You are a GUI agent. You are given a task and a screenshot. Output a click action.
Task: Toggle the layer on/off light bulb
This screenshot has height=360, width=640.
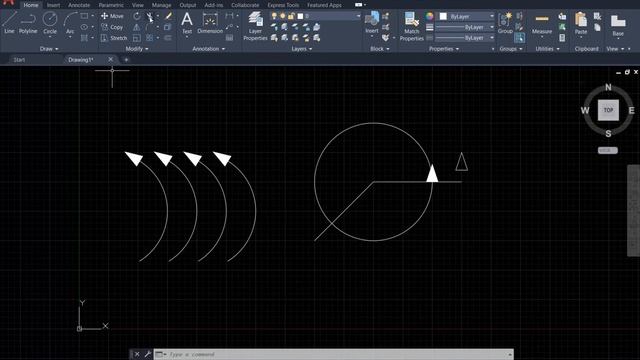tap(274, 16)
